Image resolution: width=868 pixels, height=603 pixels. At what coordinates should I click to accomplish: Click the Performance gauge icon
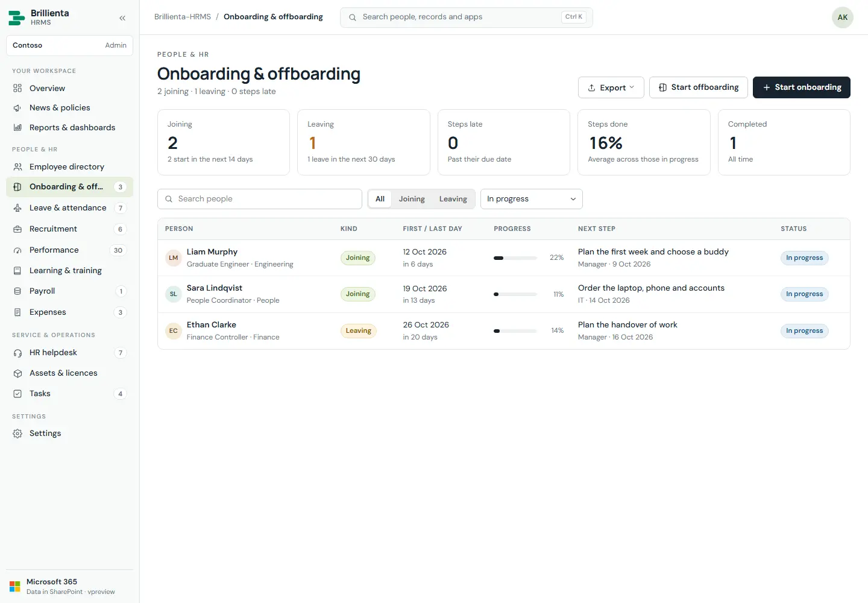click(17, 250)
